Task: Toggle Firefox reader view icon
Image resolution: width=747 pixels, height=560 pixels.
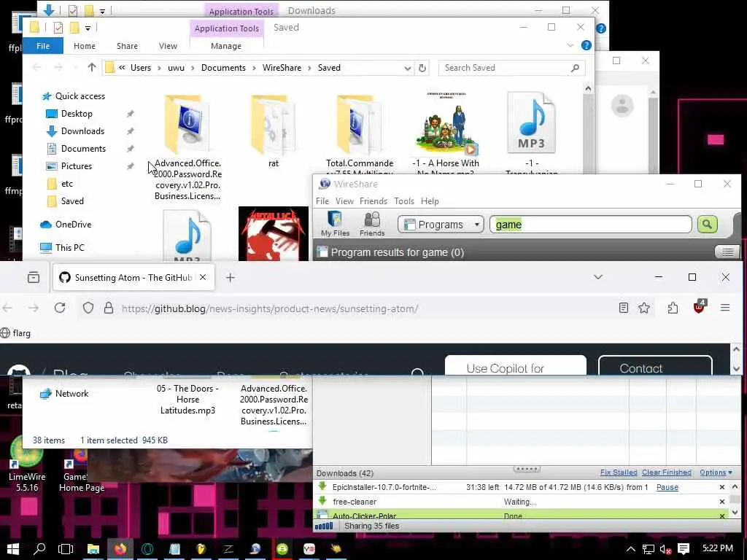Action: tap(623, 308)
